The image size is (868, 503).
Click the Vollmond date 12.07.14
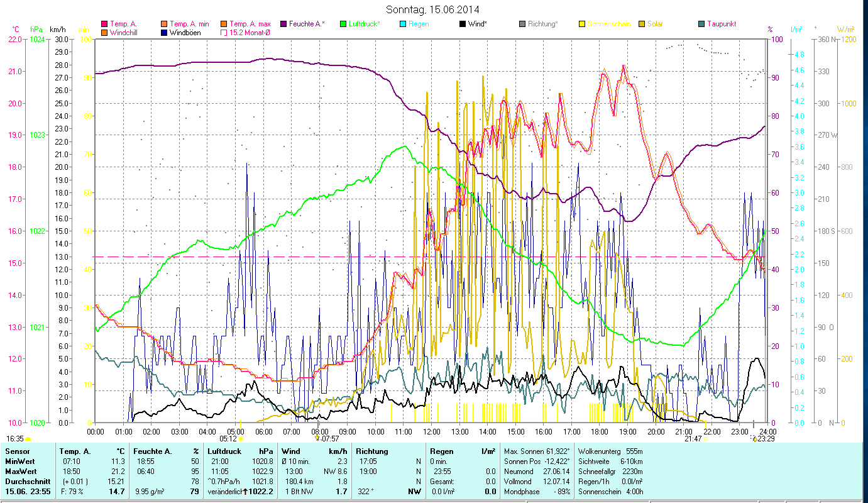tap(536, 482)
